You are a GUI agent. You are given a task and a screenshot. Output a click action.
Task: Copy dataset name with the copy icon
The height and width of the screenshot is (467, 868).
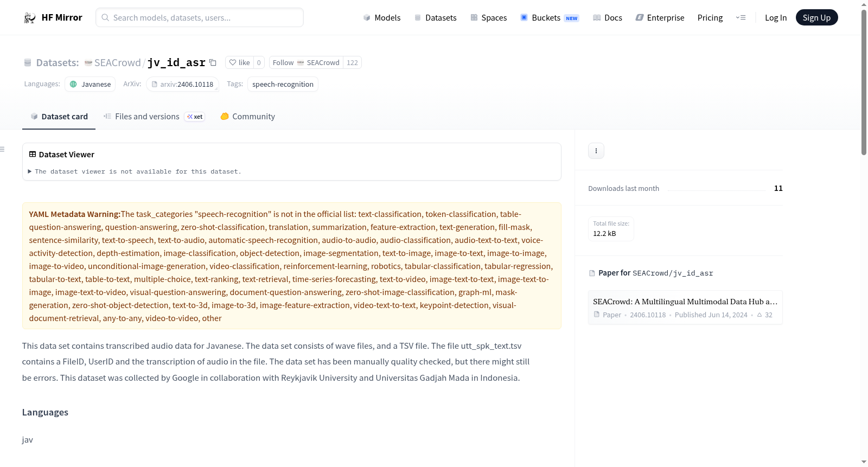[x=213, y=63]
